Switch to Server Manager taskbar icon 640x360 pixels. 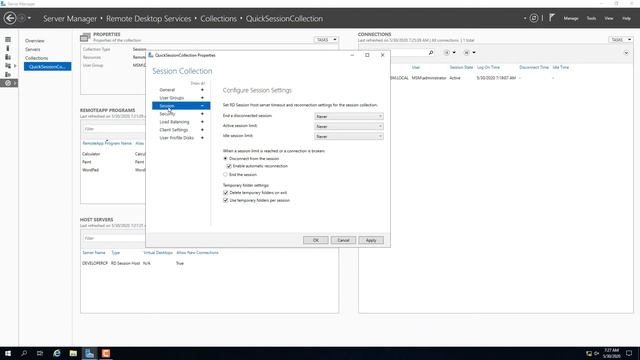point(89,353)
